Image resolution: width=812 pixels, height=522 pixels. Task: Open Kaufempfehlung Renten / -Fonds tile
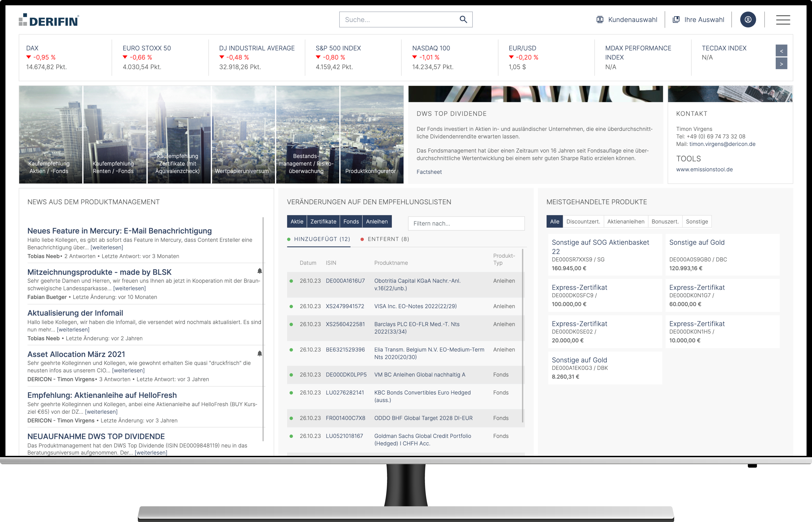[x=114, y=135]
